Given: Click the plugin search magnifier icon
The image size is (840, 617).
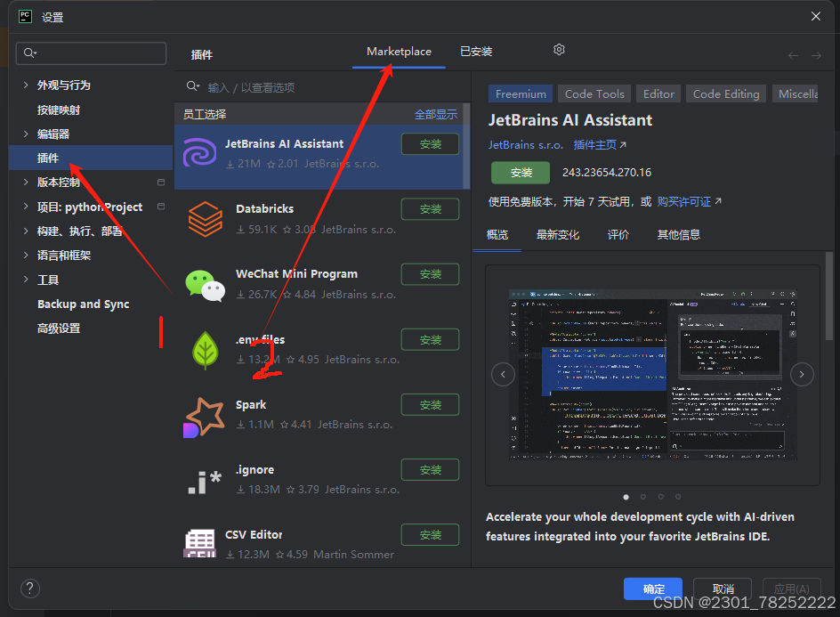Looking at the screenshot, I should click(x=193, y=86).
